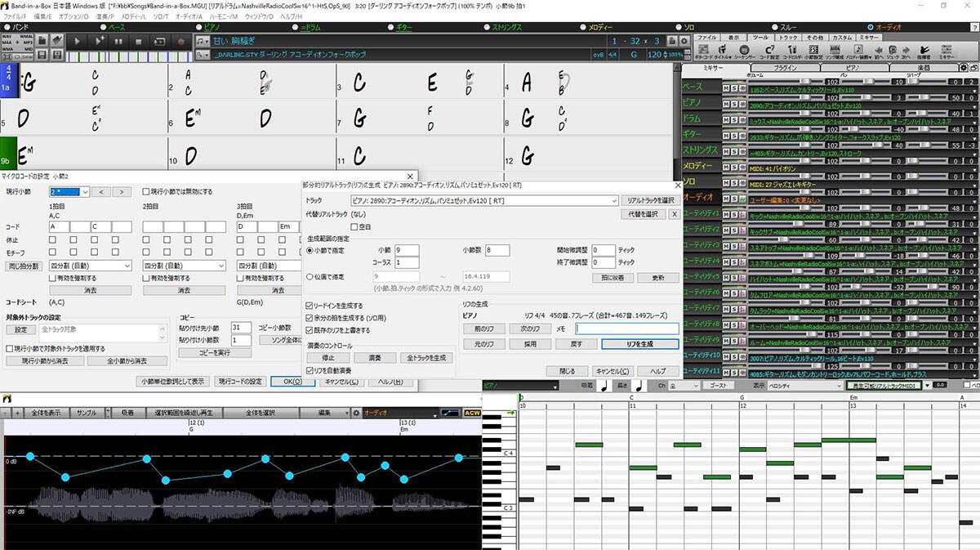
Task: Click the Next Riff button
Action: coord(530,329)
